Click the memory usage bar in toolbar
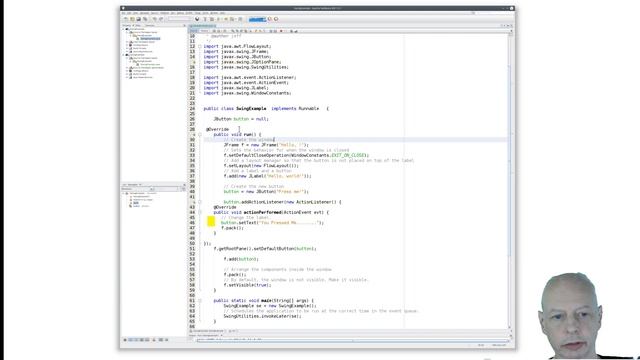 (258, 19)
